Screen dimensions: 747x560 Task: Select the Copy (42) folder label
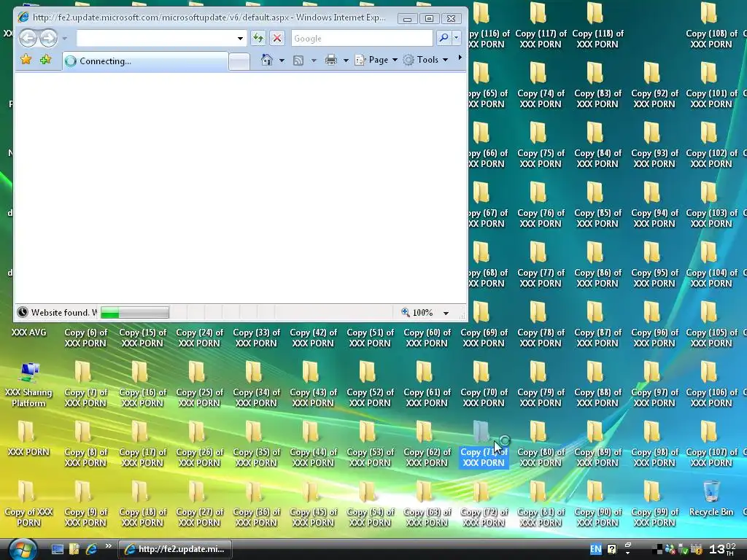[314, 338]
